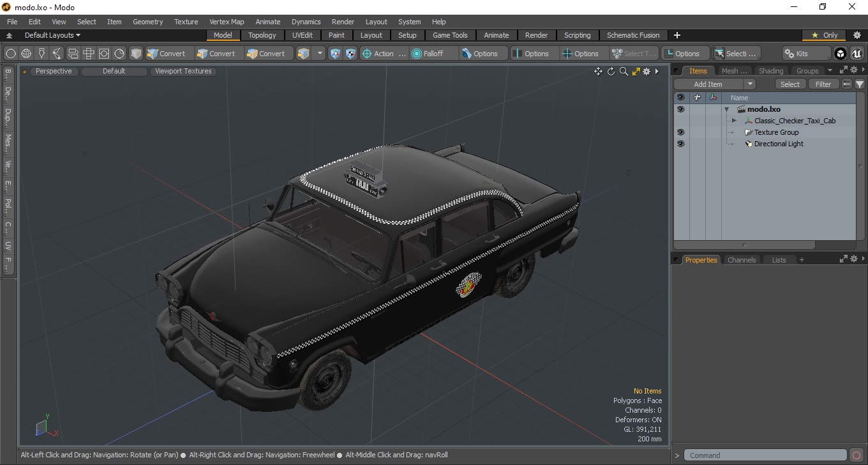
Task: Click the gray cube toolbar icon
Action: [136, 54]
